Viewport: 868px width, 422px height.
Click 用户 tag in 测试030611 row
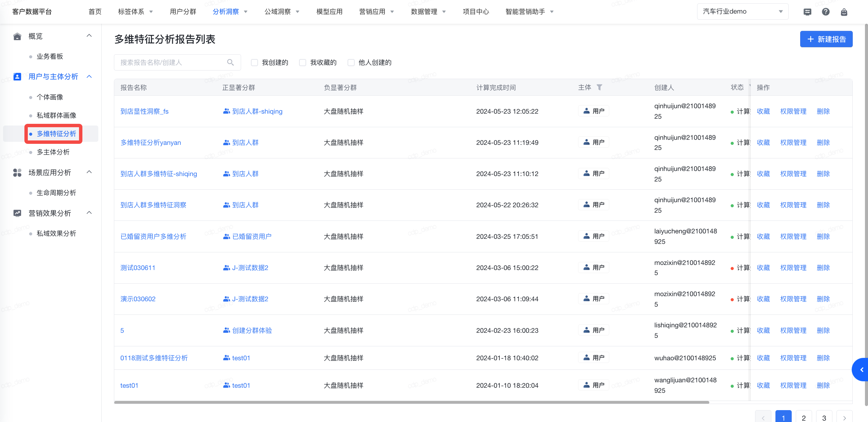point(594,268)
